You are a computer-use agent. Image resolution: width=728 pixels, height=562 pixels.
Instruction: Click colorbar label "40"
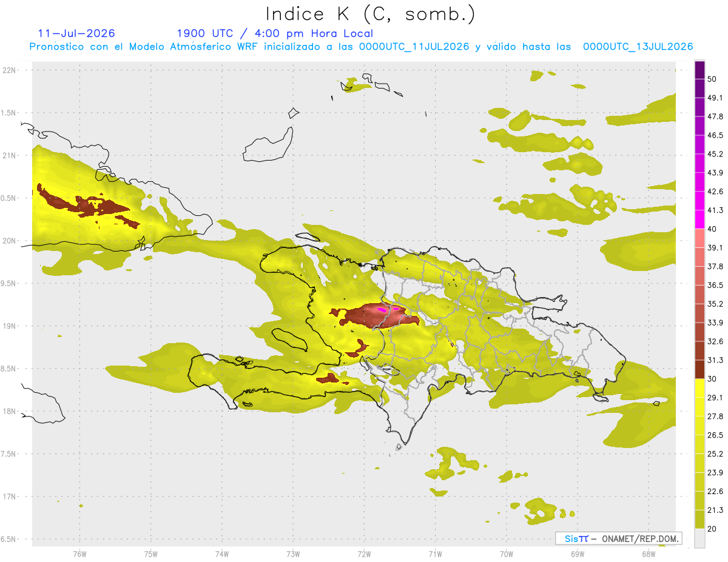click(713, 229)
